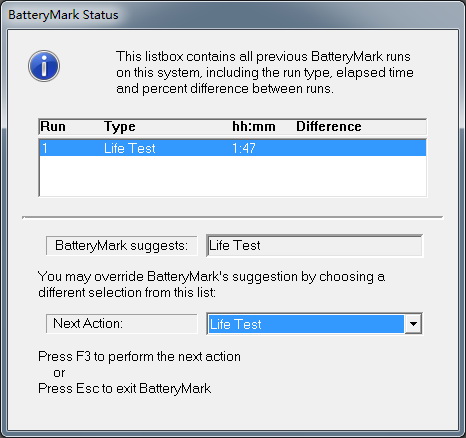Click the blue information icon

[44, 66]
